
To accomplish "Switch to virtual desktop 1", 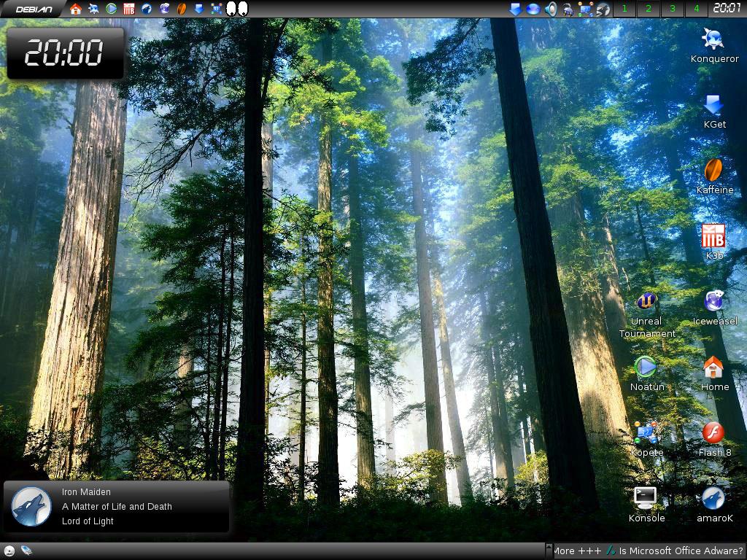I will pos(624,9).
